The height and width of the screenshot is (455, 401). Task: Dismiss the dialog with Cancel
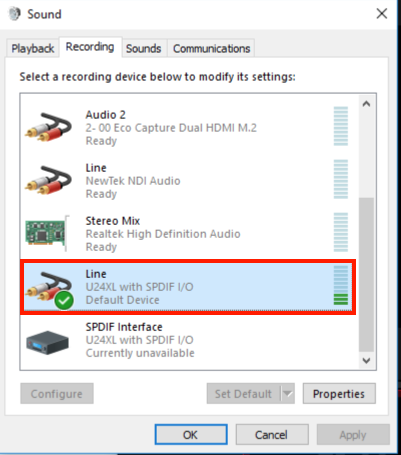[x=272, y=435]
